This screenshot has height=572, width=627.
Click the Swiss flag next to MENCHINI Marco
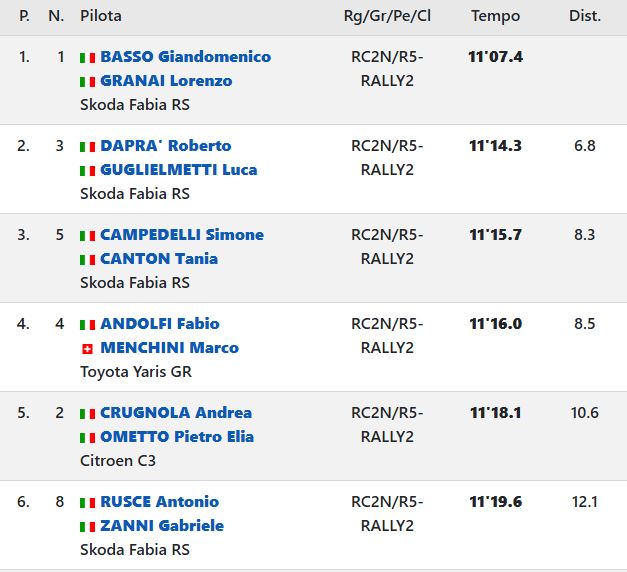tap(87, 348)
